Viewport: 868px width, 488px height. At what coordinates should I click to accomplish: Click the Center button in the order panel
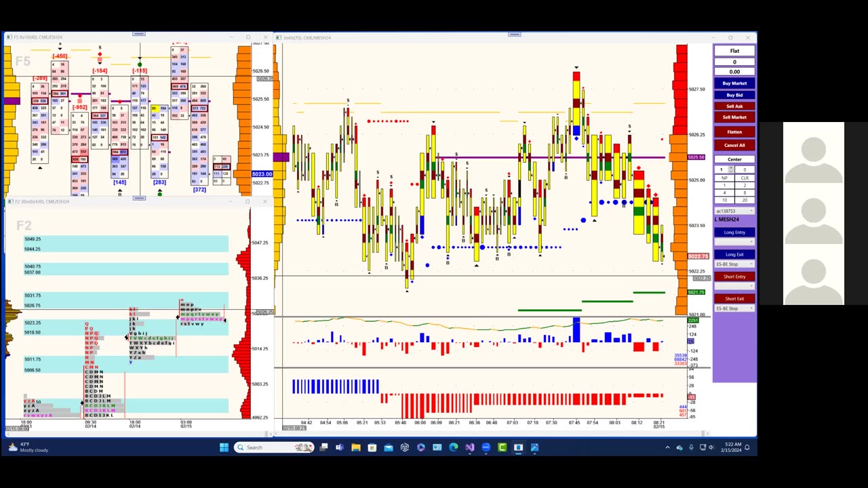pyautogui.click(x=734, y=159)
